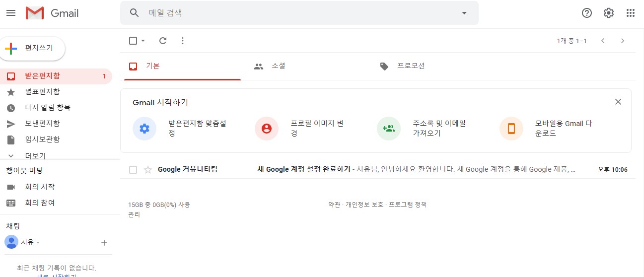
Task: Click in the 메일 검색 search field
Action: coord(300,13)
